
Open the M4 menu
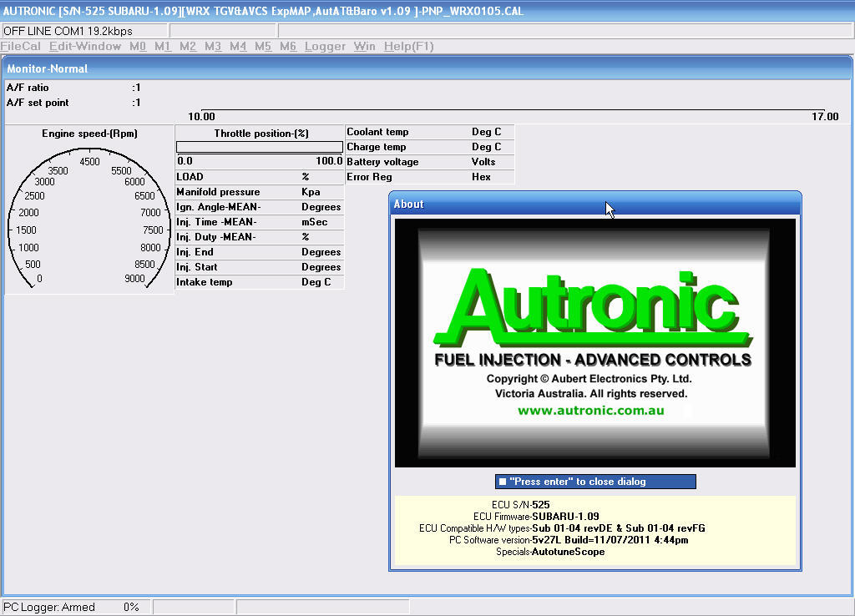pos(238,47)
